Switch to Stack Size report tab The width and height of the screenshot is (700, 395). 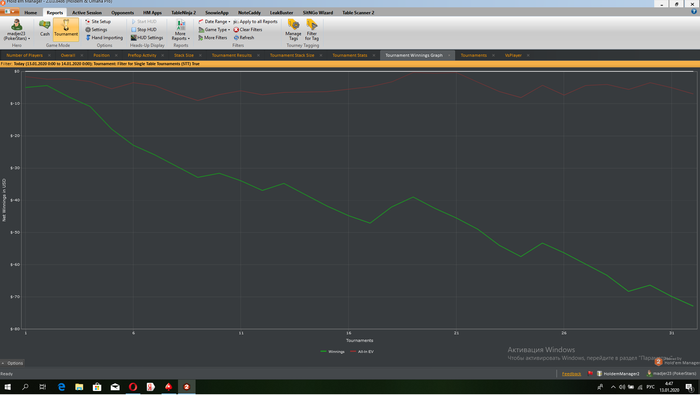click(183, 55)
